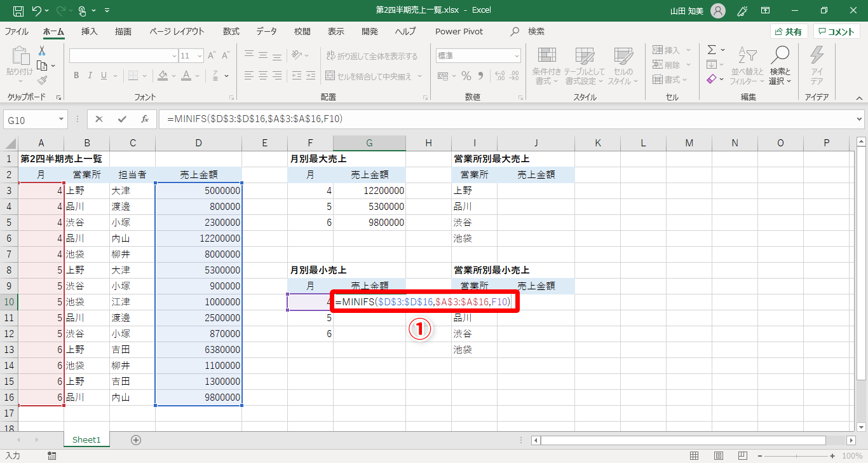Switch to the Power Pivot ribbon tab

(x=459, y=31)
